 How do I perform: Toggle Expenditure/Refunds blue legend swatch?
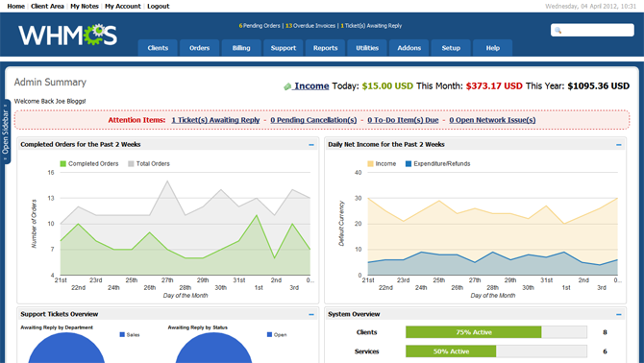[409, 163]
